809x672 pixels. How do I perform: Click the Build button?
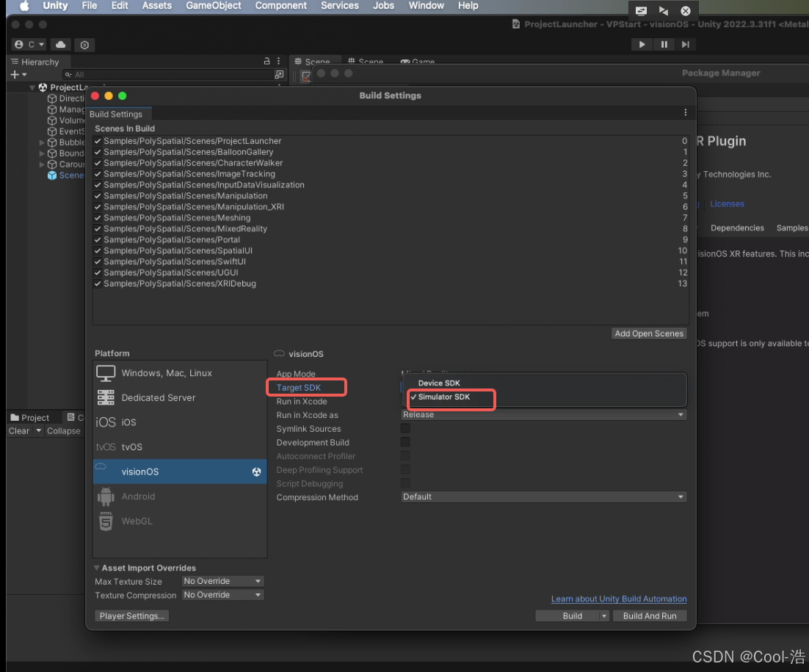click(x=572, y=615)
